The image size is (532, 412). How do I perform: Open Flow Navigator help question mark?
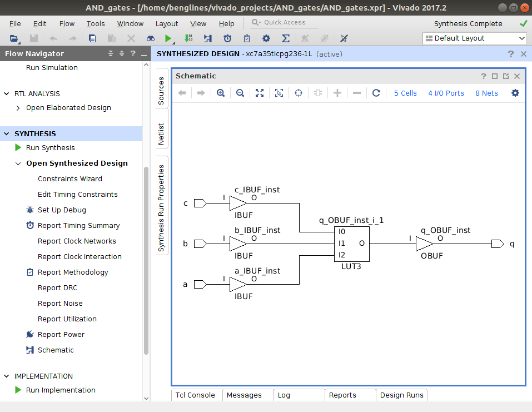(133, 53)
